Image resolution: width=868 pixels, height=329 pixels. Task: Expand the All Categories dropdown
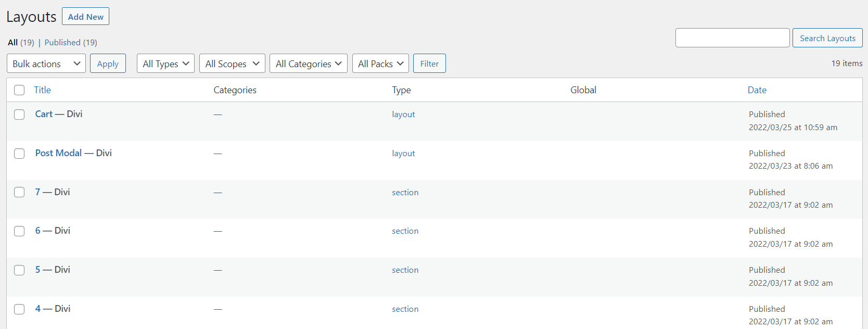coord(308,64)
